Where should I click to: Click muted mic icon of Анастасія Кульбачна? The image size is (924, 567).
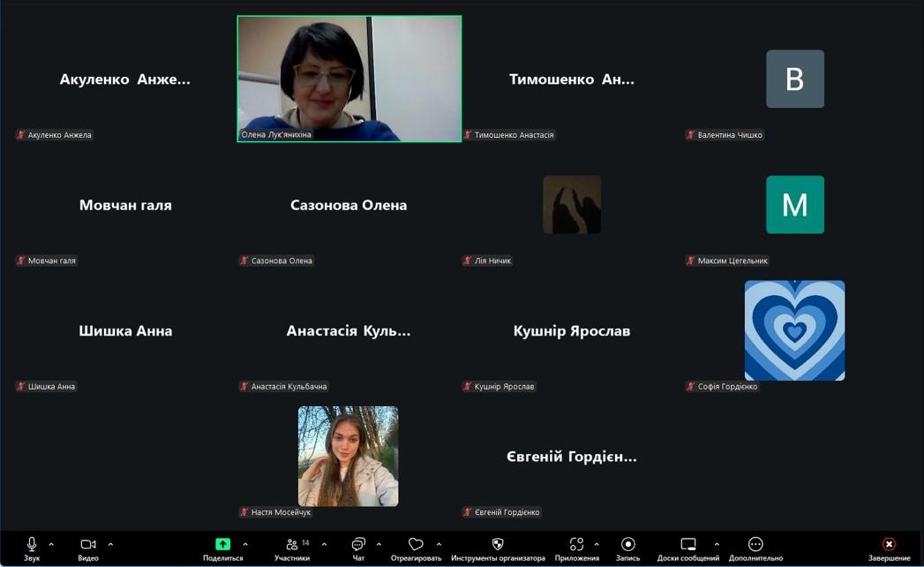coord(244,387)
